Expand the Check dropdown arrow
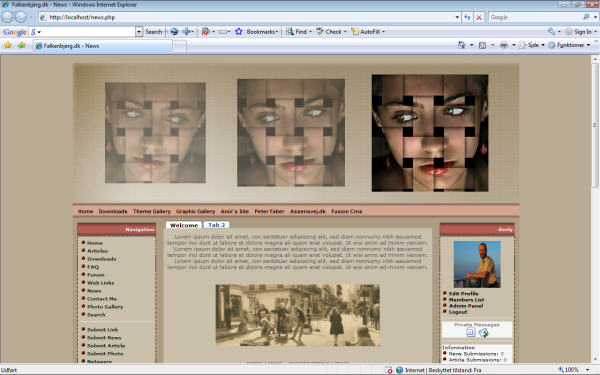600x375 pixels. (x=345, y=32)
